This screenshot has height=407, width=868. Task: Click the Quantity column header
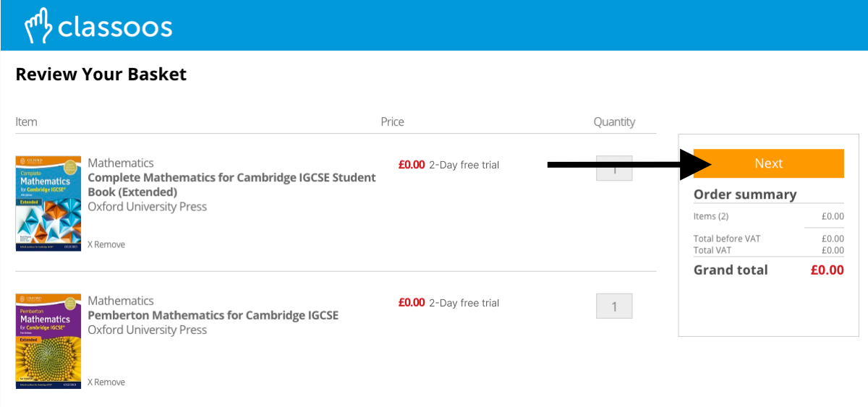[x=614, y=121]
